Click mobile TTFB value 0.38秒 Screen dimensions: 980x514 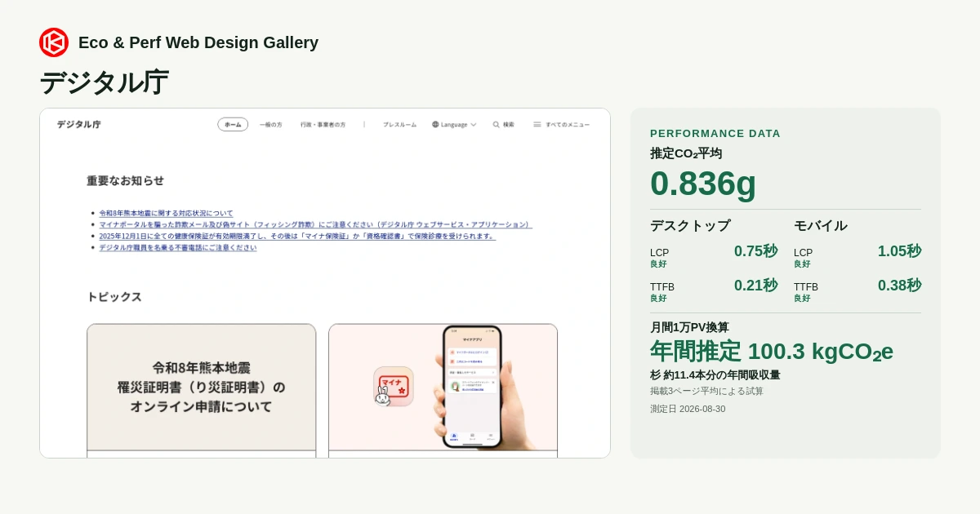pos(899,286)
